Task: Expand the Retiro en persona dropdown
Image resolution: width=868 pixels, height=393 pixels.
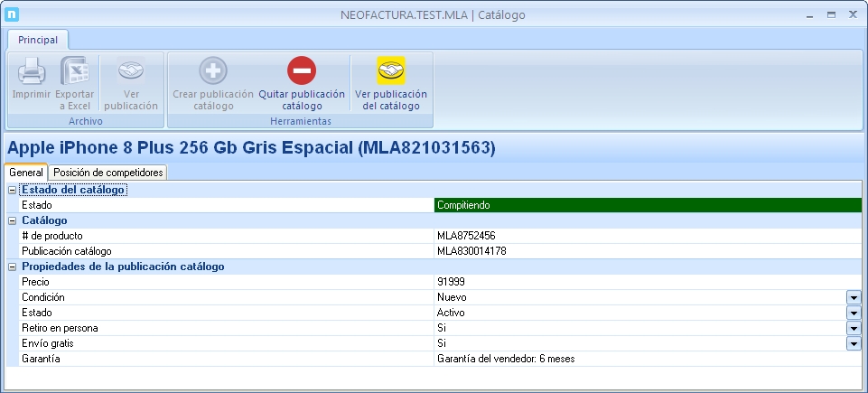Action: (x=853, y=328)
